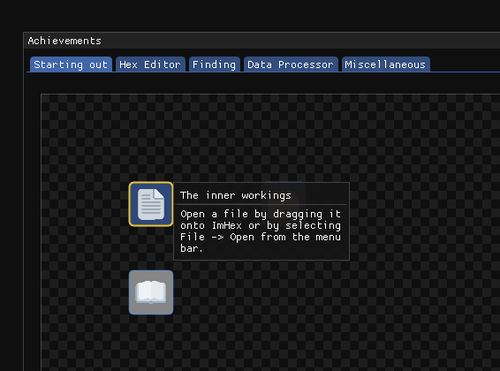Open the Hex Editor tab

pos(150,64)
